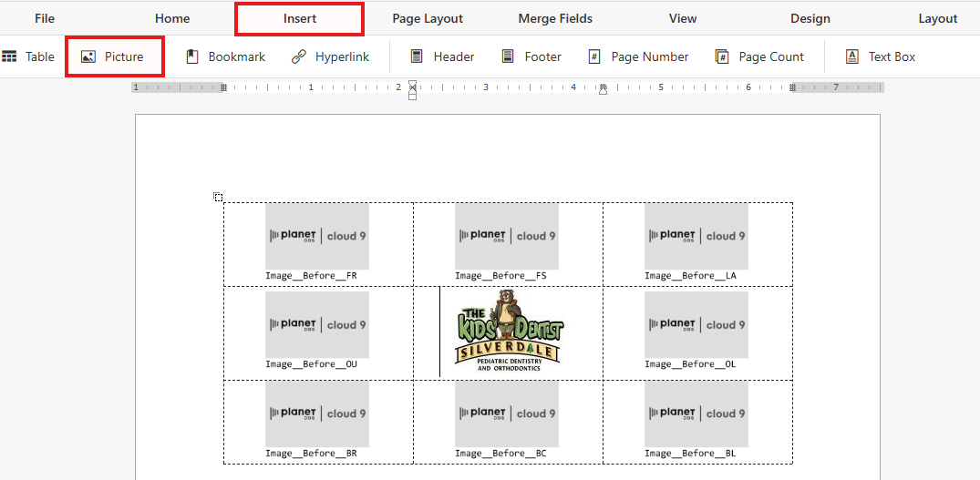Select the Image__Before__BR placeholder image
Screen dimensions: 980x480
317,414
